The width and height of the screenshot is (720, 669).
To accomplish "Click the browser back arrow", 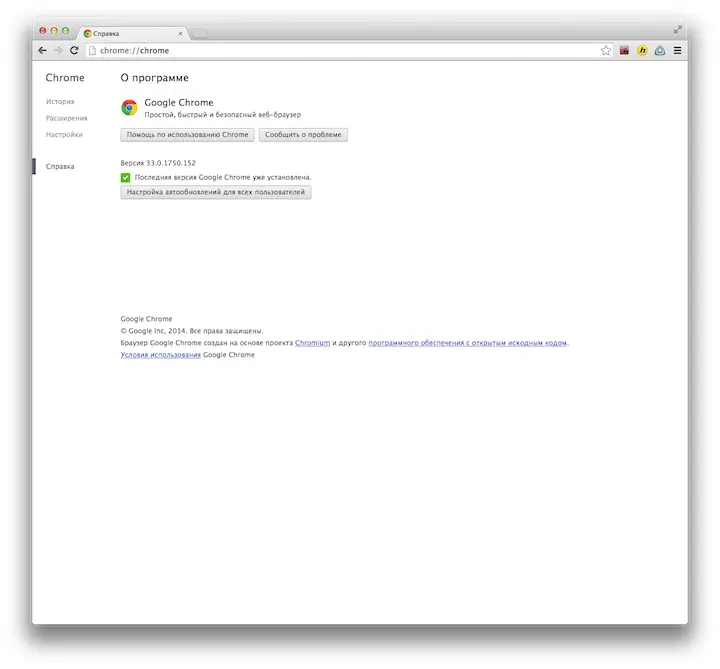I will pos(42,50).
